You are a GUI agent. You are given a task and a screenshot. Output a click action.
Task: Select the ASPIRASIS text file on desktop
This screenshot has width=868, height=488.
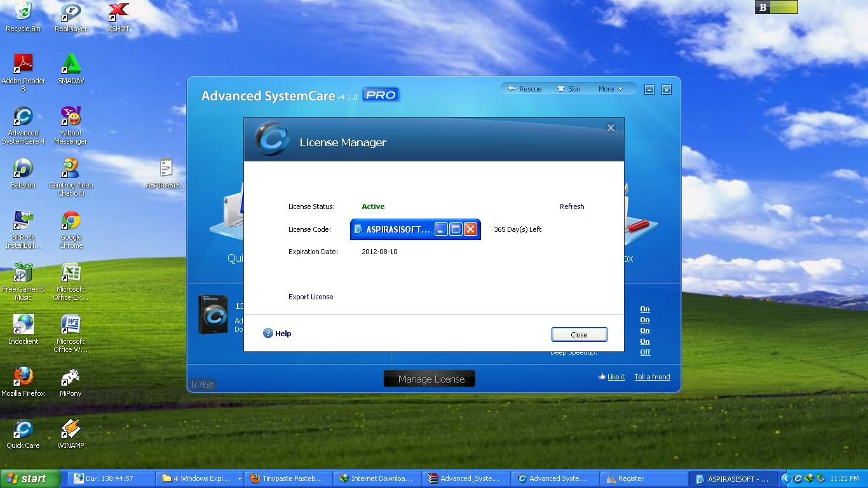click(x=166, y=173)
